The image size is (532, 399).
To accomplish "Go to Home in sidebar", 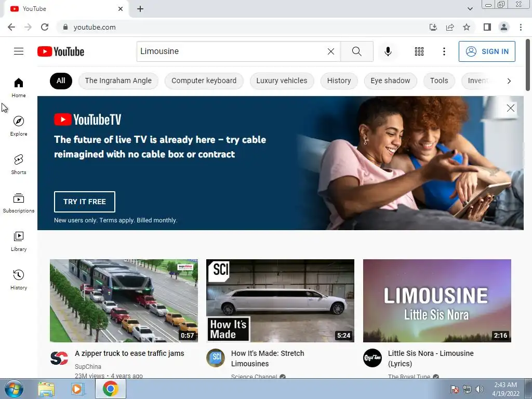I will (x=19, y=87).
